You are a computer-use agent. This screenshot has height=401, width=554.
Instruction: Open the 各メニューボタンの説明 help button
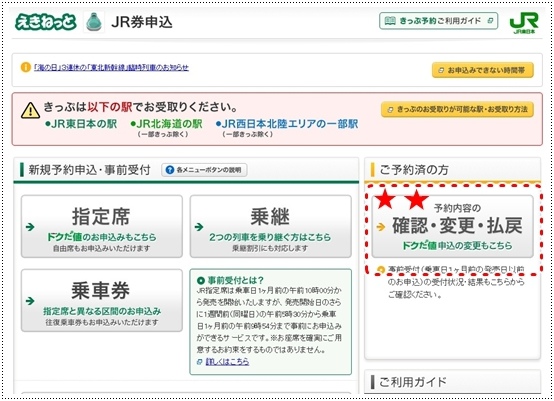[204, 170]
